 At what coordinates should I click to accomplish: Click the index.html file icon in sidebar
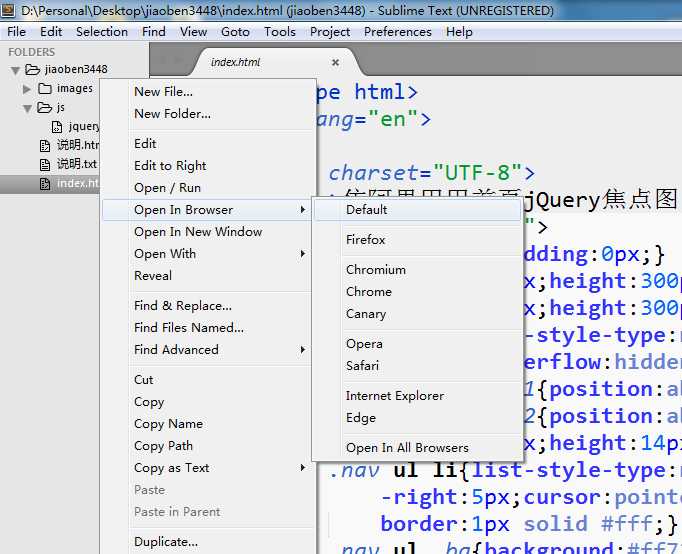click(45, 184)
